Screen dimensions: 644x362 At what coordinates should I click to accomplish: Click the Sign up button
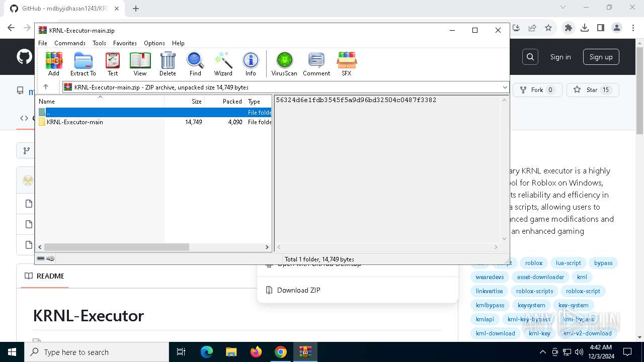tap(601, 57)
